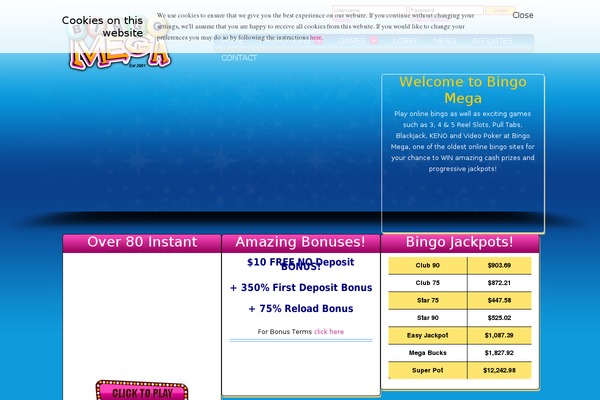Select the Super Pot row label

tap(427, 371)
